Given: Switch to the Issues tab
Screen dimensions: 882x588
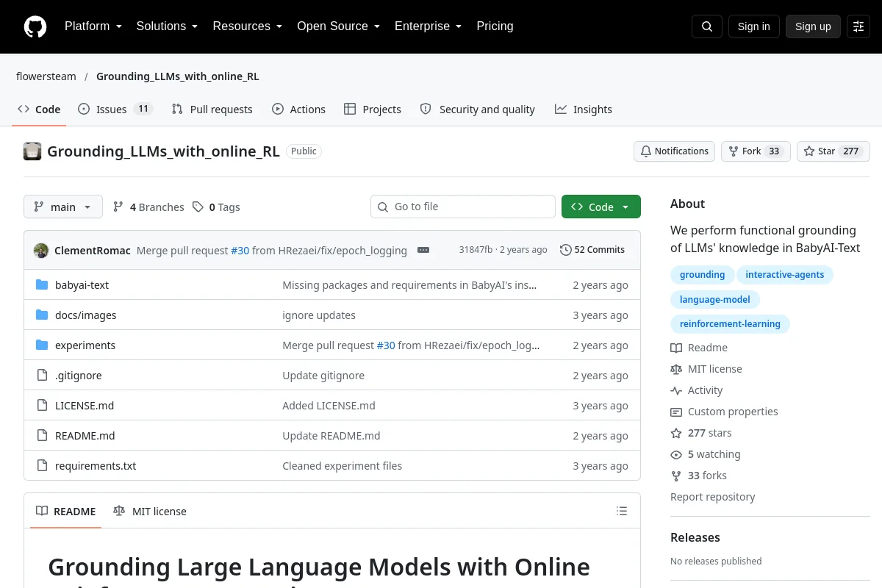Looking at the screenshot, I should tap(115, 110).
